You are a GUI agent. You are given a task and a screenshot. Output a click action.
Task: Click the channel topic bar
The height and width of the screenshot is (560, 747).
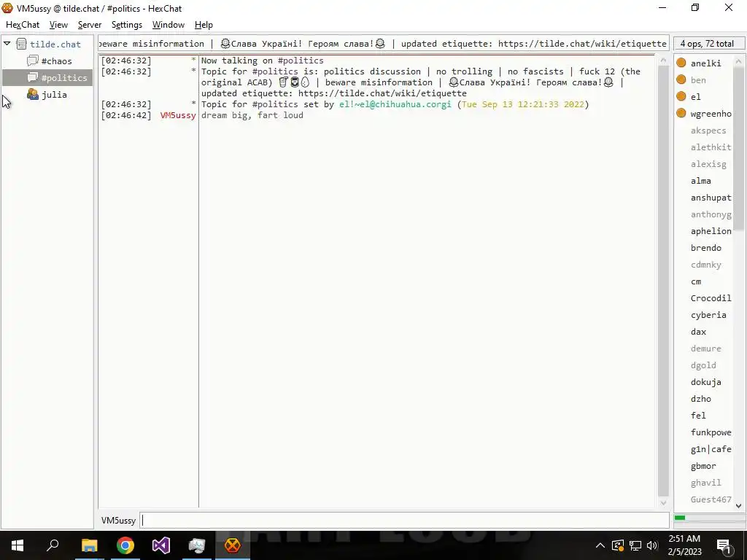tap(384, 43)
